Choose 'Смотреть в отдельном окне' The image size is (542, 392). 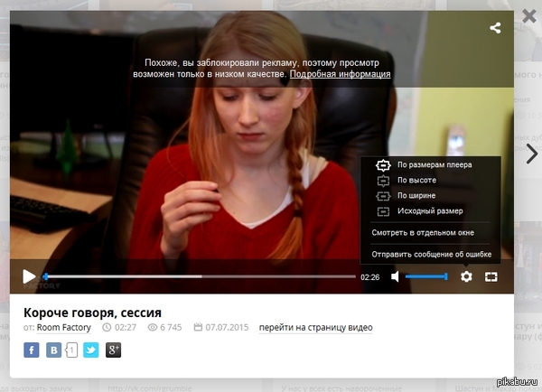pos(423,233)
